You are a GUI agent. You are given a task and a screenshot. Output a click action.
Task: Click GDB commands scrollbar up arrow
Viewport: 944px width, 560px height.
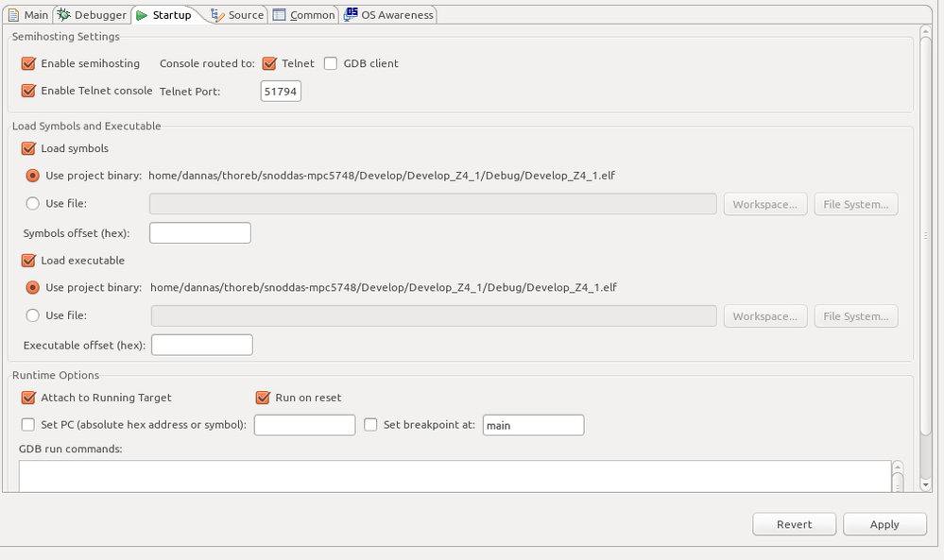click(x=898, y=467)
